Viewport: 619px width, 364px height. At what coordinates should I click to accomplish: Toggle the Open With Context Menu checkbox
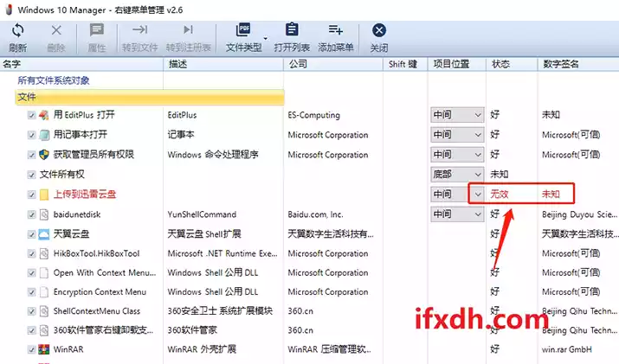[x=31, y=273]
